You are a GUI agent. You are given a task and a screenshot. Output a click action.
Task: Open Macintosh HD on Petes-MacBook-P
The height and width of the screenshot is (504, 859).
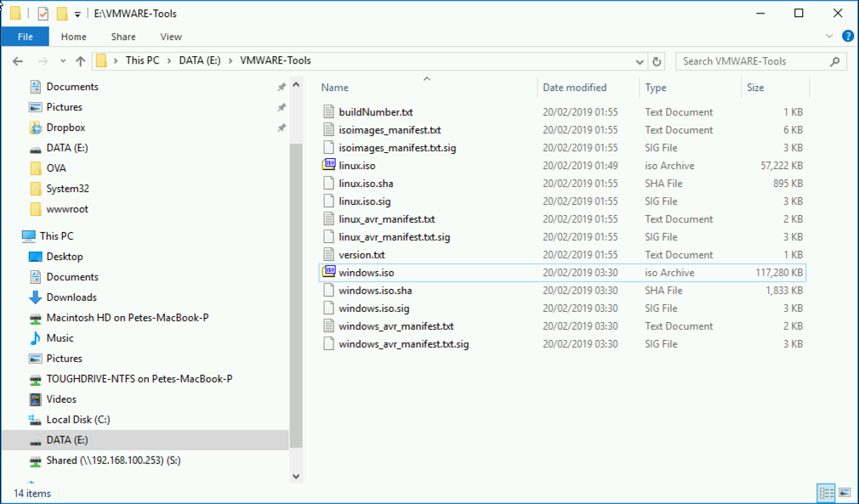(x=127, y=318)
